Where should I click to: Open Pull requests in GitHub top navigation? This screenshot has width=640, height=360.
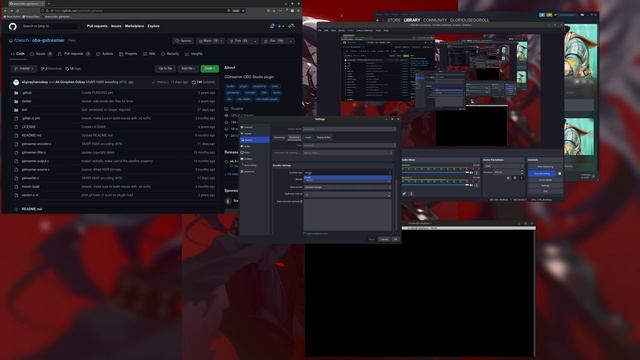click(97, 26)
